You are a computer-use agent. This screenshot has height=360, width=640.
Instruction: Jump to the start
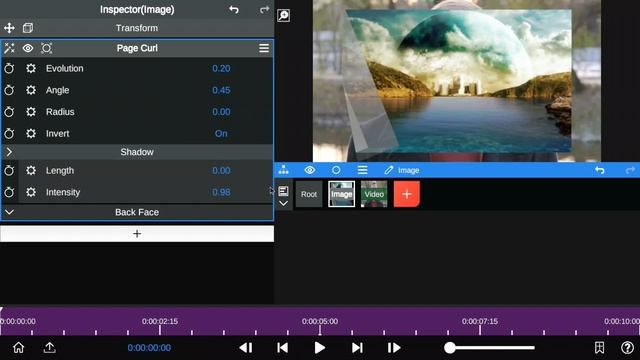tap(282, 348)
